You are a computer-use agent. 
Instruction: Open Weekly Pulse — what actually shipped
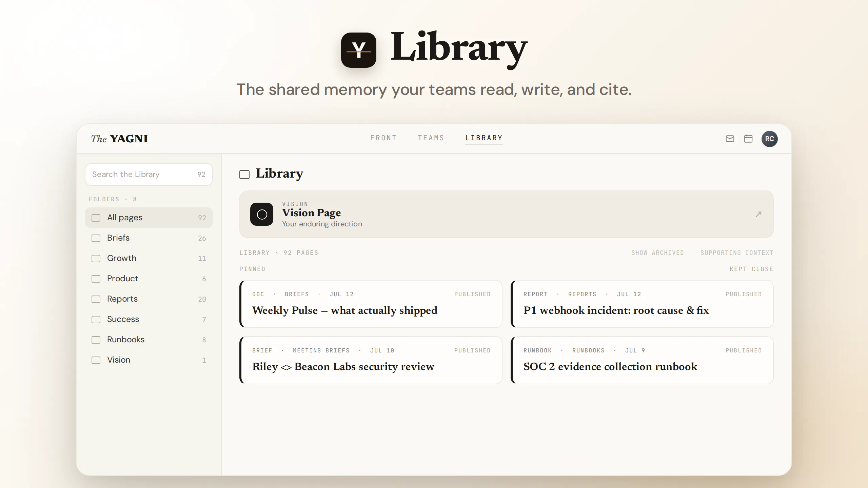[x=371, y=304]
